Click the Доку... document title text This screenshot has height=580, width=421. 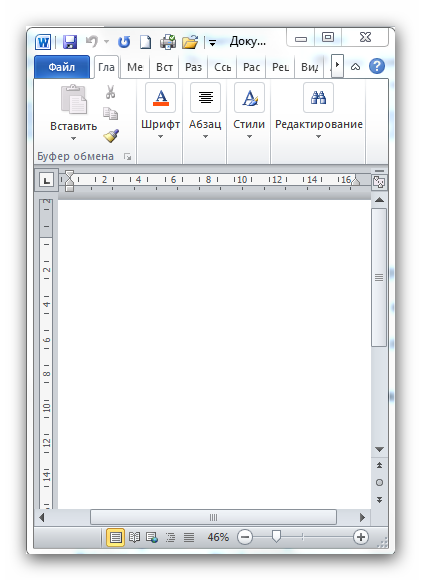(247, 42)
